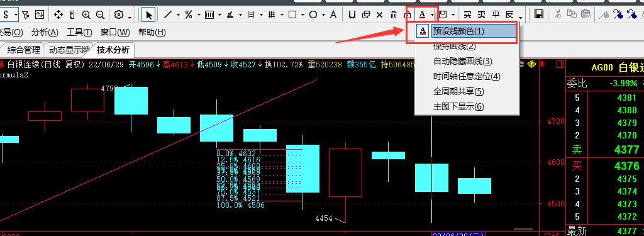Screen dimensions: 644x236
Task: Zoom in with magnifier plus icon
Action: coord(86,15)
